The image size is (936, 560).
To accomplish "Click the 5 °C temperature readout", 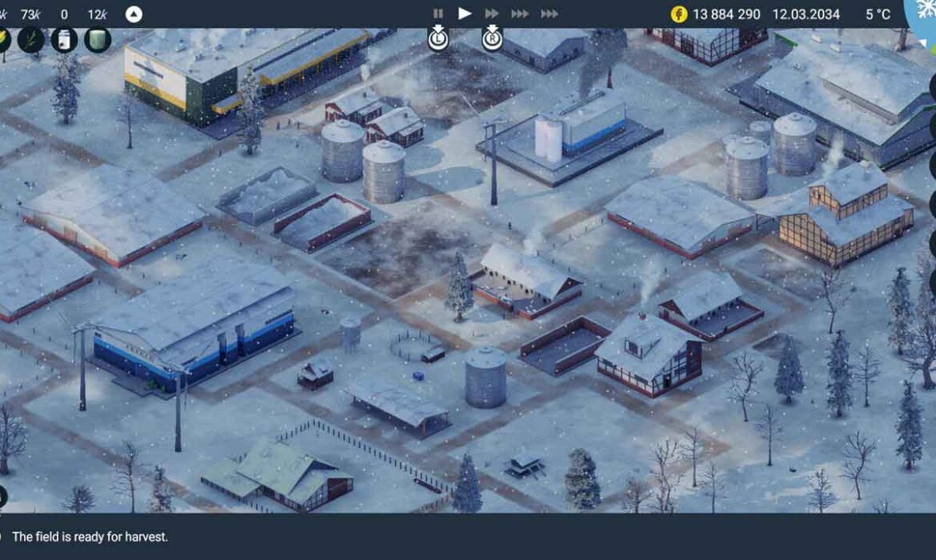I will 877,14.
